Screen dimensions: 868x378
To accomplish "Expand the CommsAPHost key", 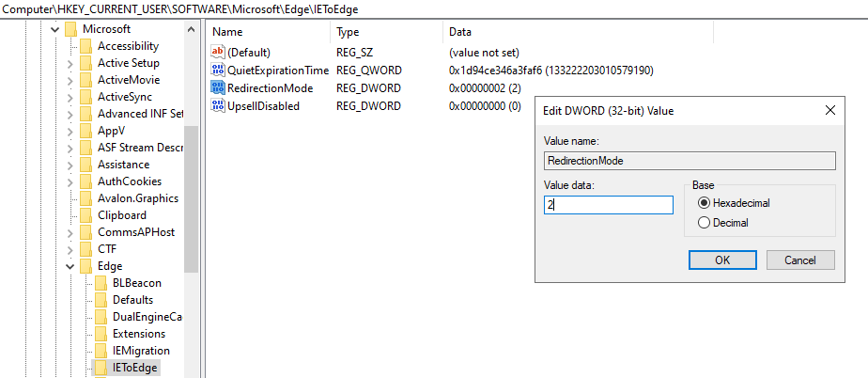I will click(70, 233).
